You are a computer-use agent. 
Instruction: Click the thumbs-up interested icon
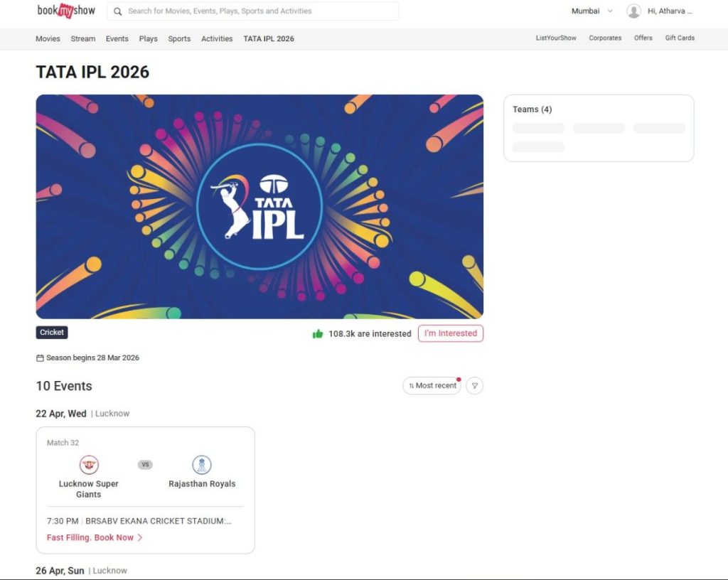318,333
